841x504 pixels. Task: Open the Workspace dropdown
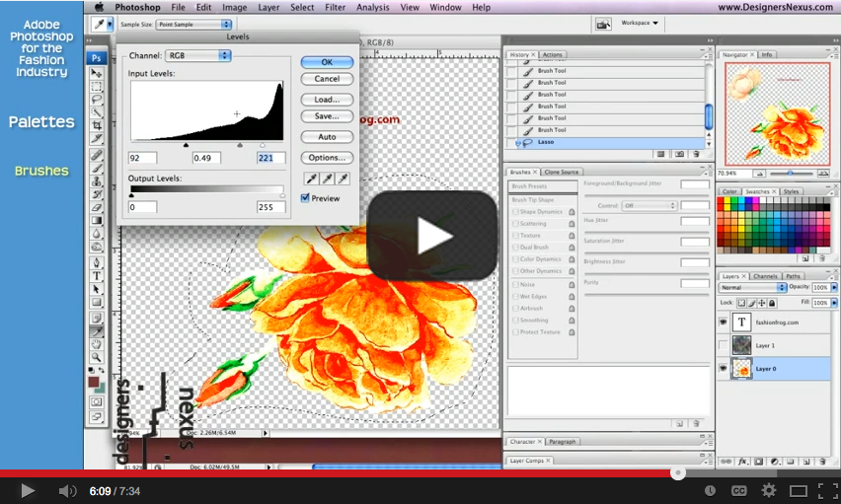[x=640, y=23]
